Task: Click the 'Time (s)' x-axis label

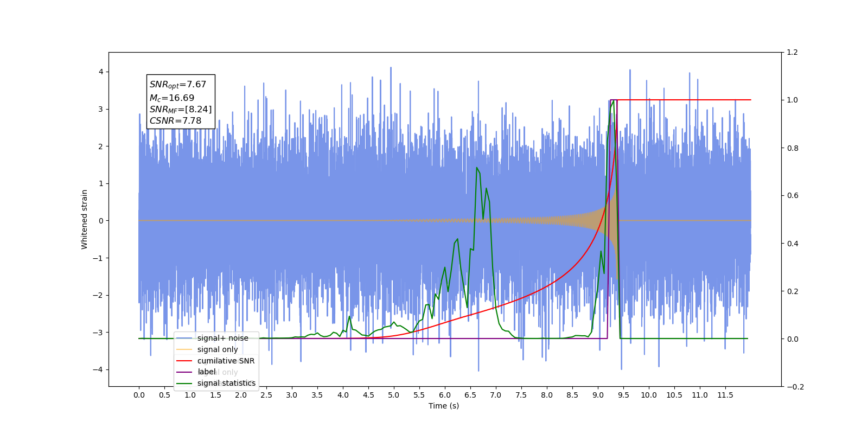Action: point(444,406)
